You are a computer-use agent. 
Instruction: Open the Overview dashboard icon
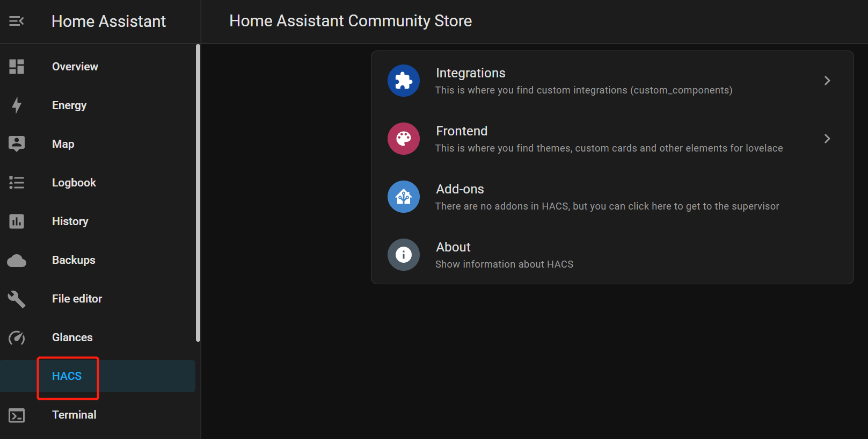17,67
